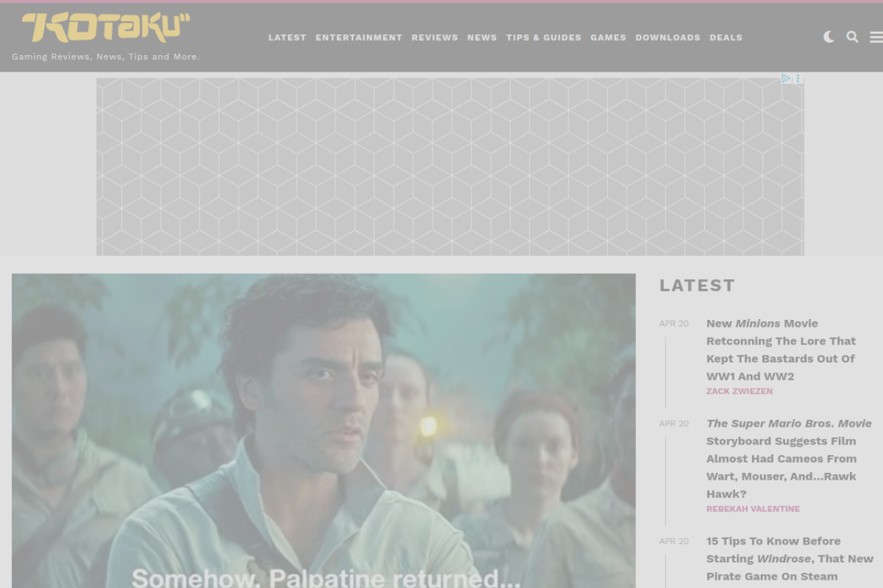Go to Tips & Guides
883x588 pixels.
click(x=544, y=37)
